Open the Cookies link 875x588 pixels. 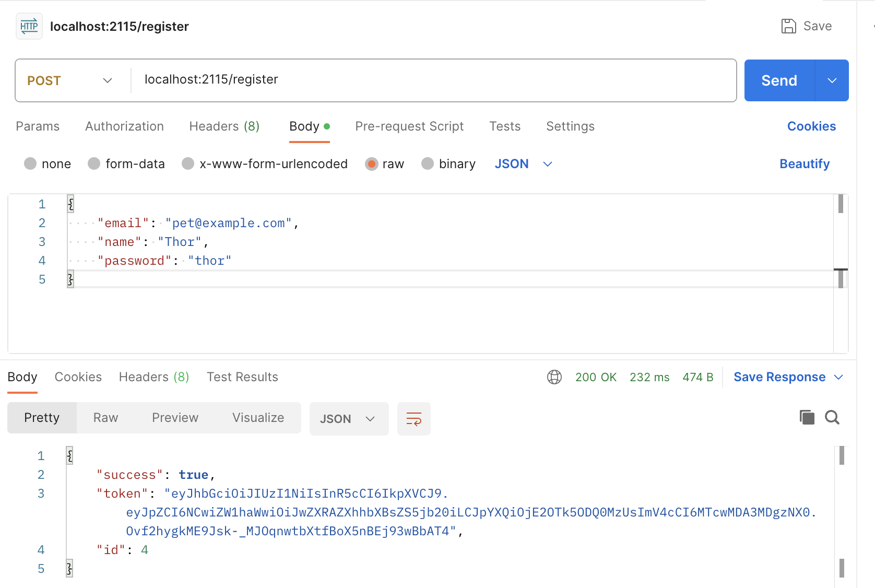coord(811,126)
